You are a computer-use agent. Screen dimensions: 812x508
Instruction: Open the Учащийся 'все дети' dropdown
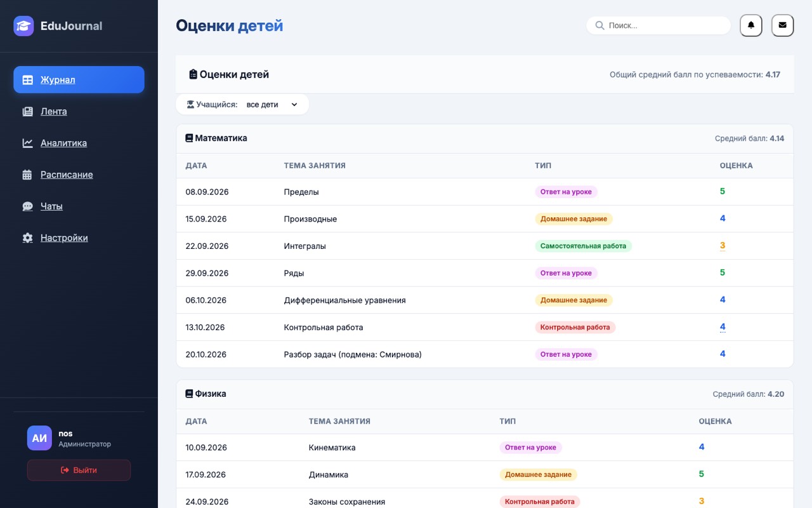pyautogui.click(x=272, y=105)
